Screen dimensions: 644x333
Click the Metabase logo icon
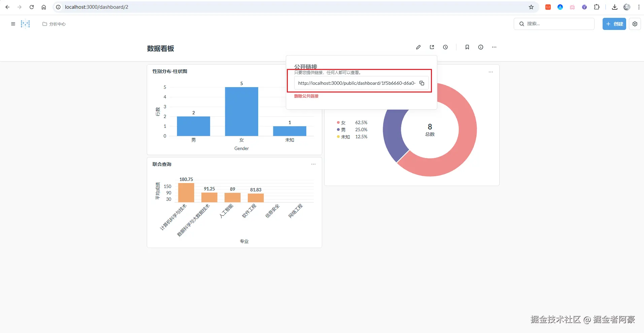point(25,24)
